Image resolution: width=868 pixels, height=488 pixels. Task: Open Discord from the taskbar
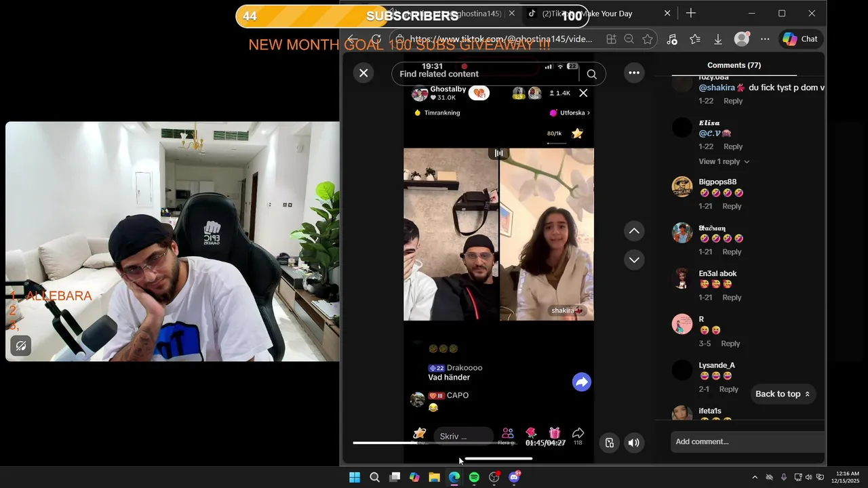coord(514,477)
